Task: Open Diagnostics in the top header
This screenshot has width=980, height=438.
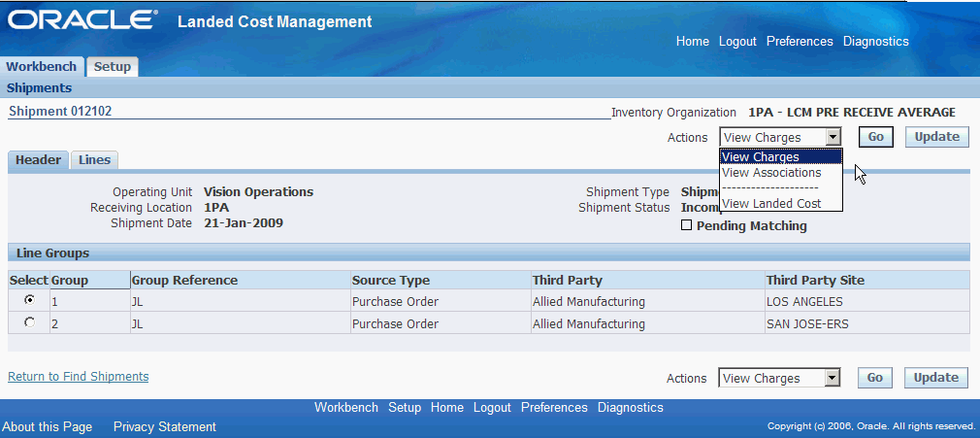Action: tap(875, 42)
